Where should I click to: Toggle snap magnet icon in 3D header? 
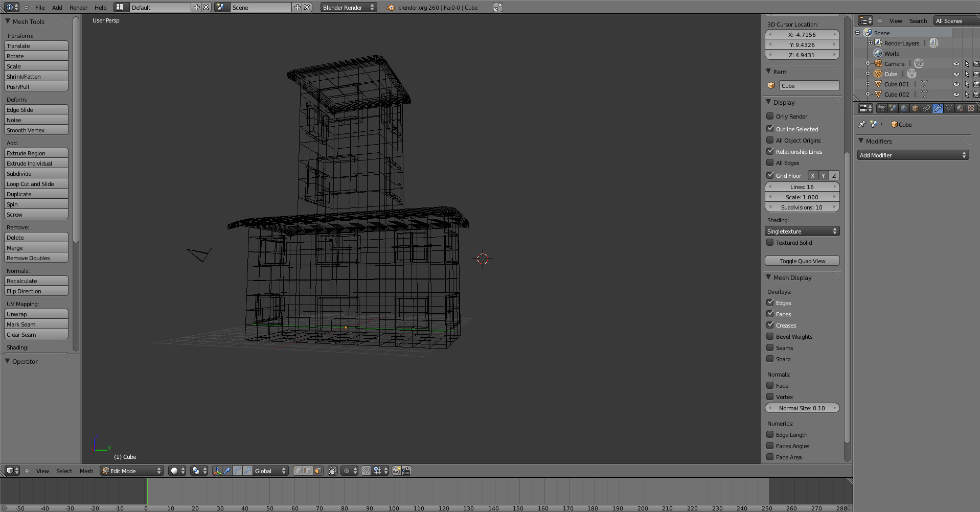pos(366,471)
